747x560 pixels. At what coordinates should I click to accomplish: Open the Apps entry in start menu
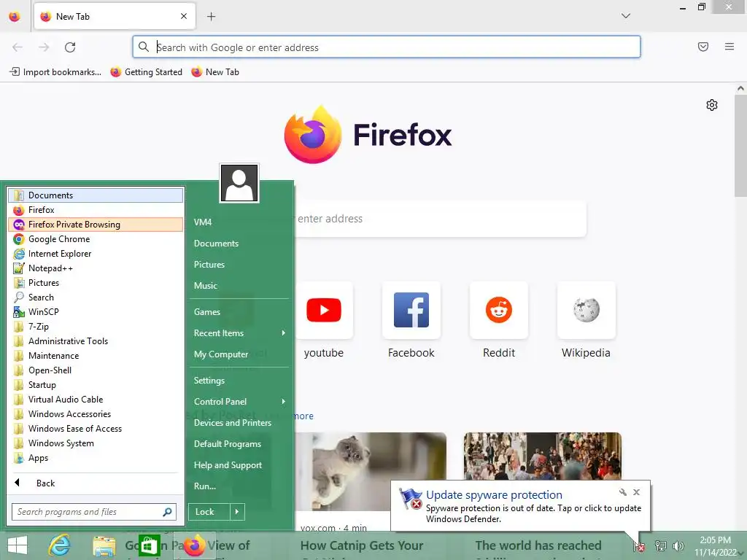(96, 458)
